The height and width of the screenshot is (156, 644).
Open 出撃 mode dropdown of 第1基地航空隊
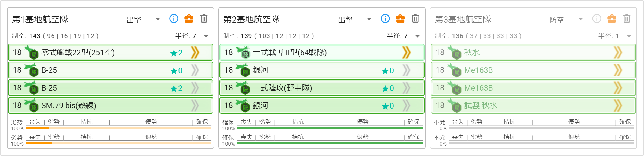pyautogui.click(x=145, y=20)
